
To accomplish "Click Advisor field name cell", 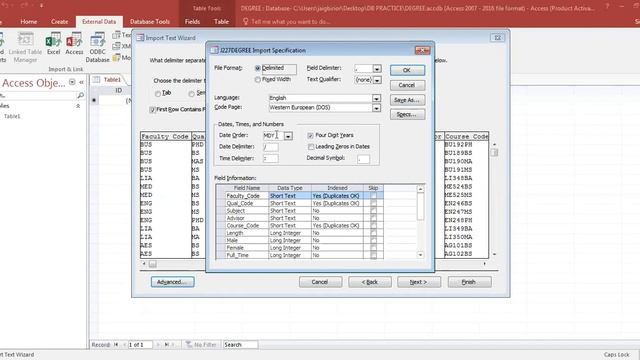I will tap(247, 218).
